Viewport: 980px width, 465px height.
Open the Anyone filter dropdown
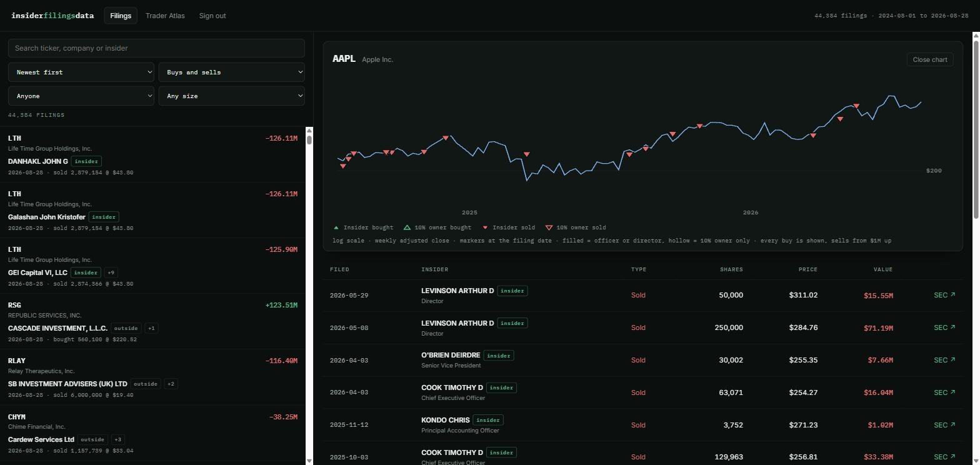coord(81,96)
